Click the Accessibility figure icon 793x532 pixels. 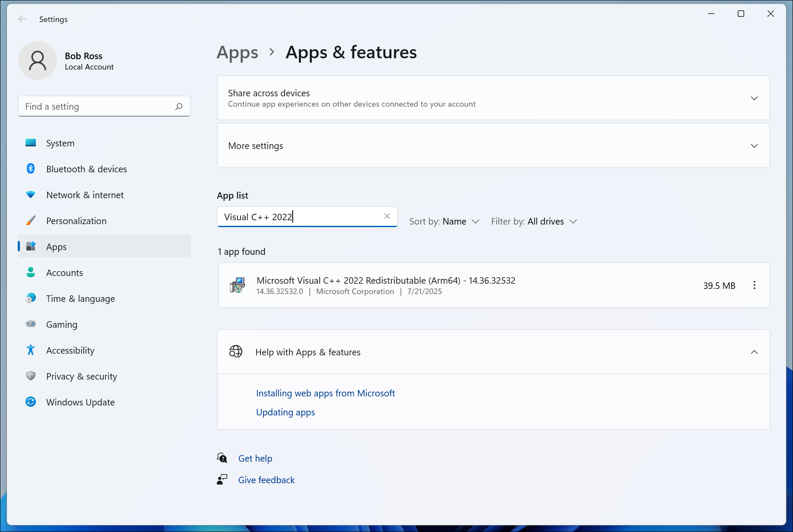(31, 350)
